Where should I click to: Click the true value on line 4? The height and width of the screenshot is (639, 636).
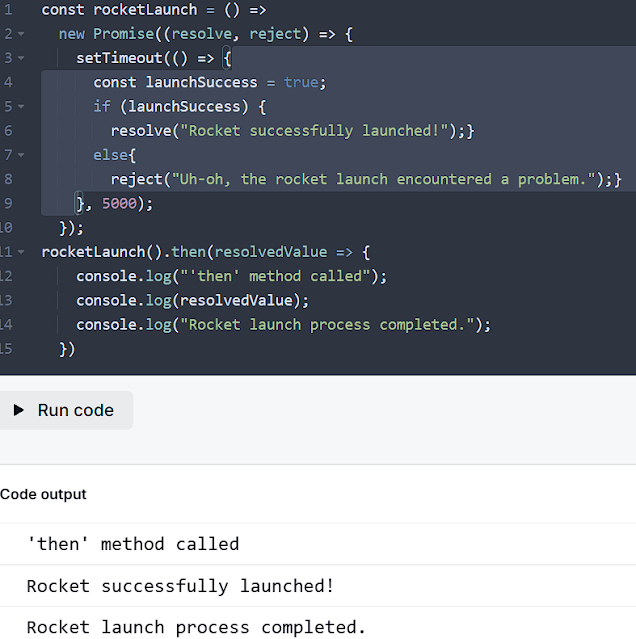coord(301,82)
